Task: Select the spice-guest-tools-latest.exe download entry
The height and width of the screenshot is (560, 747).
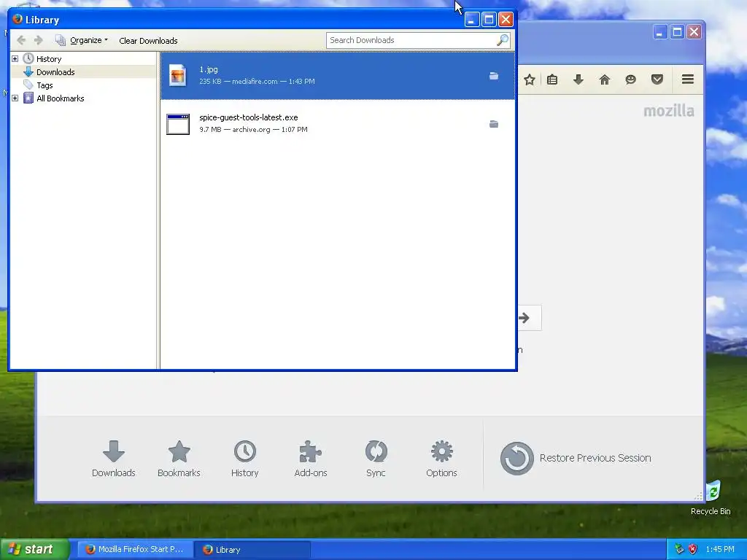Action: [x=337, y=124]
